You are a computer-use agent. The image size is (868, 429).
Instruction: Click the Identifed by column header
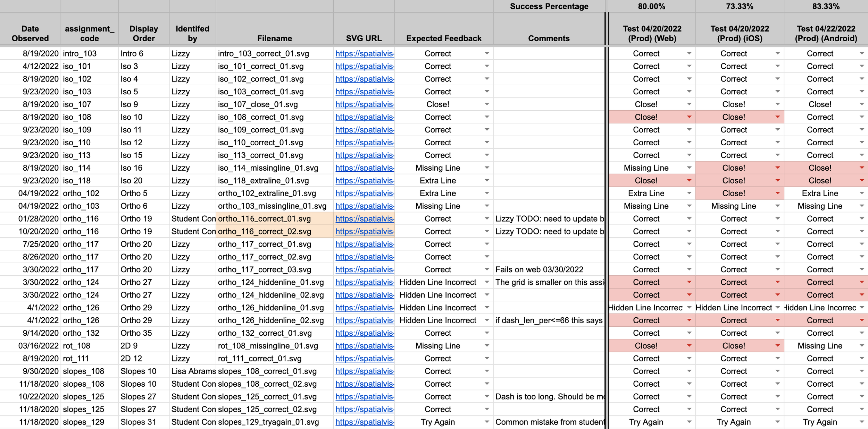pyautogui.click(x=192, y=29)
